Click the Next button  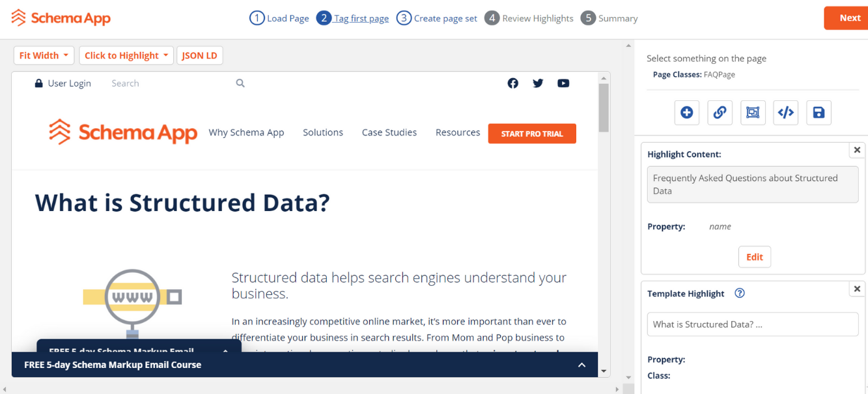852,18
